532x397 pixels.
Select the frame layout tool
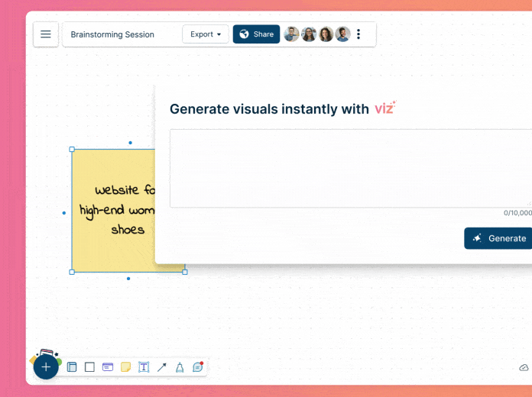(x=73, y=367)
